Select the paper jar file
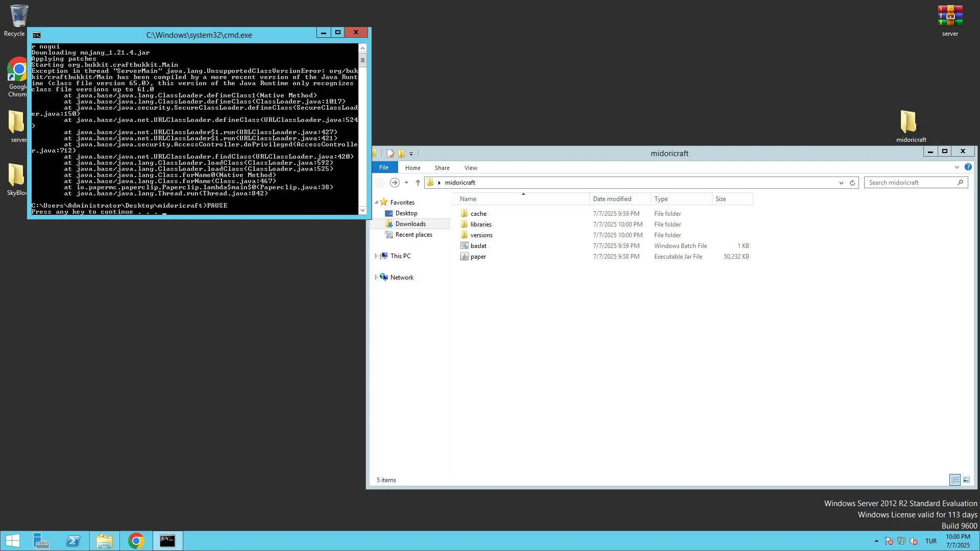The image size is (980, 551). pyautogui.click(x=478, y=257)
